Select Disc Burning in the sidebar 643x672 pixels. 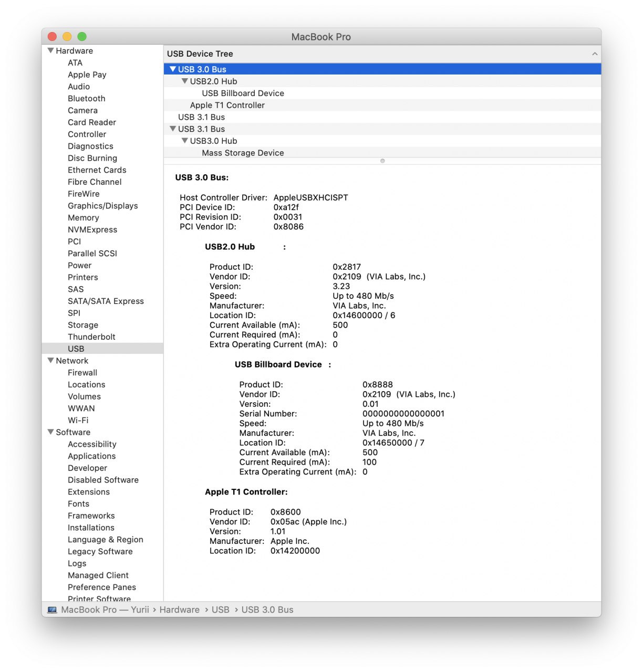point(92,158)
